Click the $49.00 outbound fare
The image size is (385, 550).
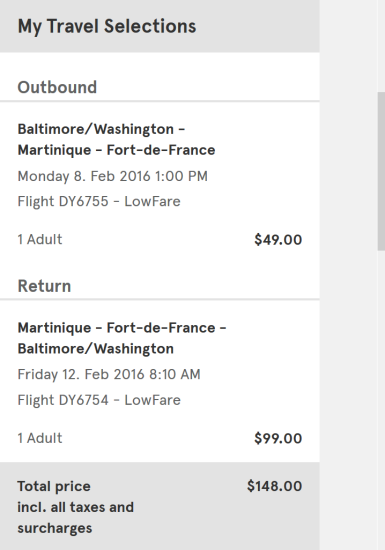pyautogui.click(x=278, y=240)
